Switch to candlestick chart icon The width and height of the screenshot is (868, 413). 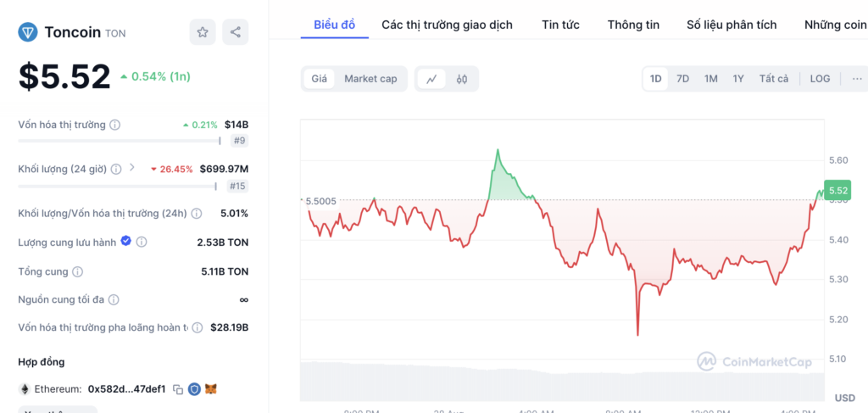tap(462, 79)
